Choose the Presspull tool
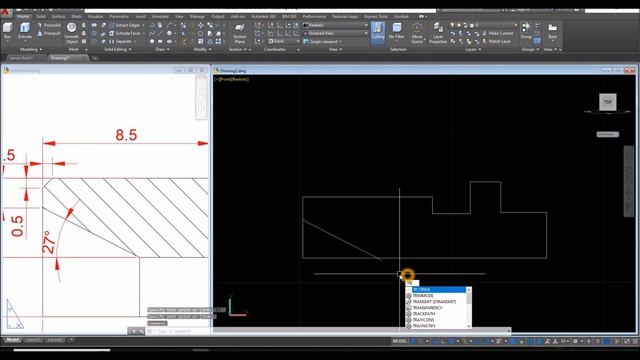 (x=49, y=33)
